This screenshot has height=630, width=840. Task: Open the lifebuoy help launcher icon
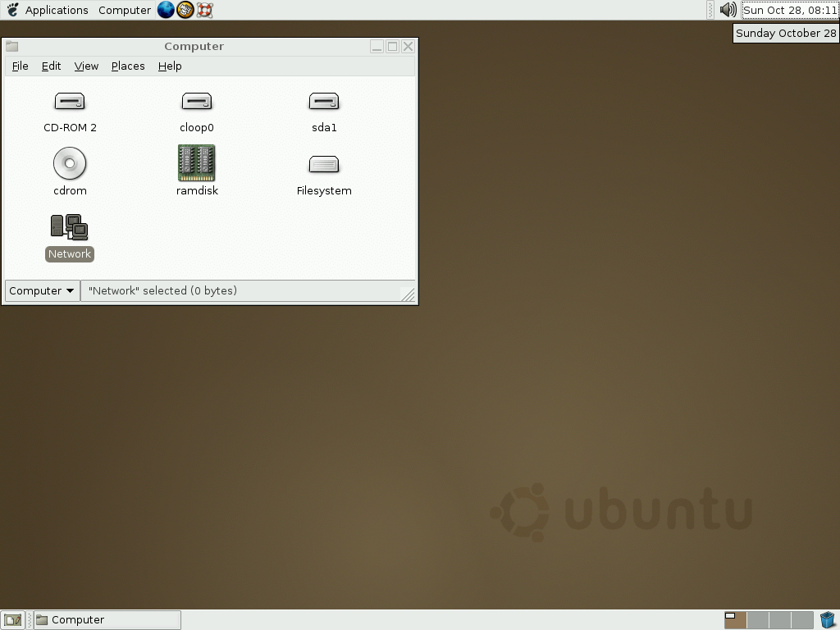pos(205,10)
